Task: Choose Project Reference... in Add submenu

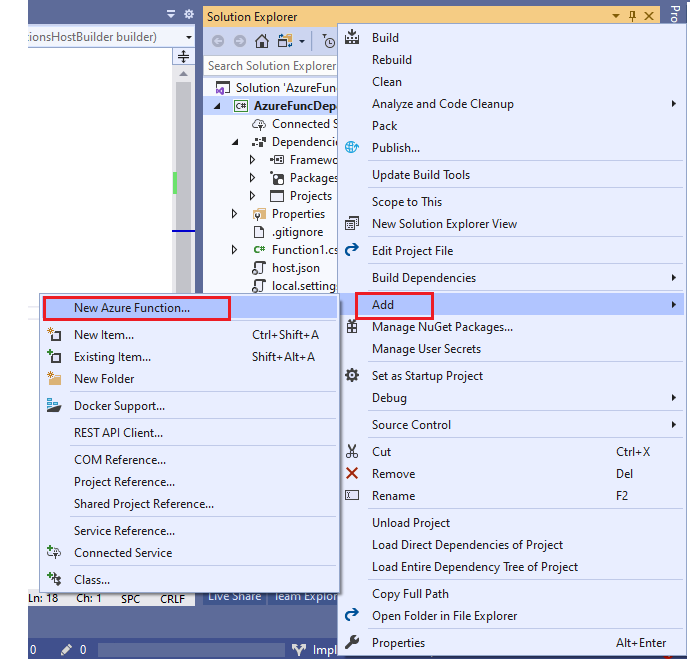Action: point(189,481)
